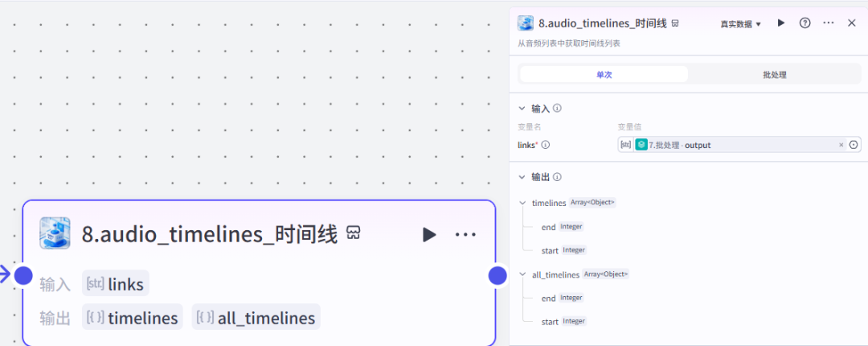The height and width of the screenshot is (346, 868).
Task: Collapse the 输出 section
Action: coord(522,177)
